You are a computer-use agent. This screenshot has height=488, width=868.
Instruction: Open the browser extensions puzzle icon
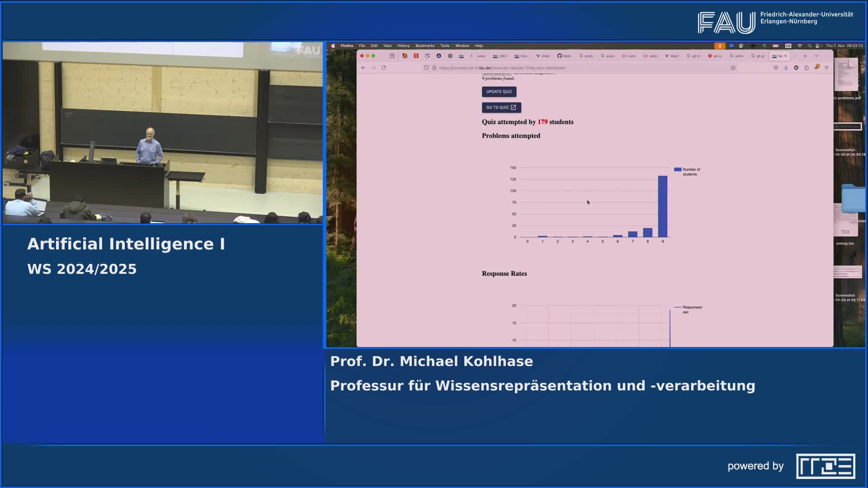807,68
